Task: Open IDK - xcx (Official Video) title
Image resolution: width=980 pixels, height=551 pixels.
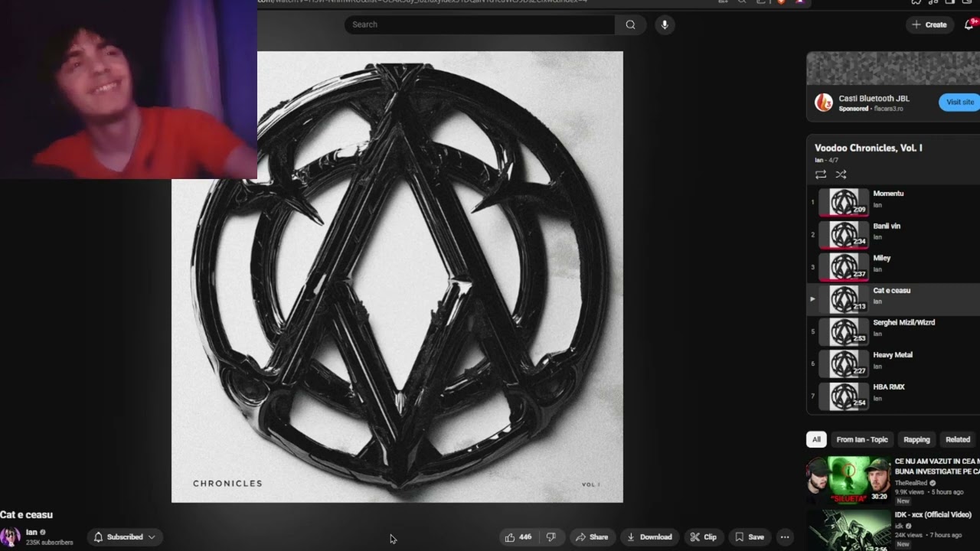Action: click(x=933, y=515)
